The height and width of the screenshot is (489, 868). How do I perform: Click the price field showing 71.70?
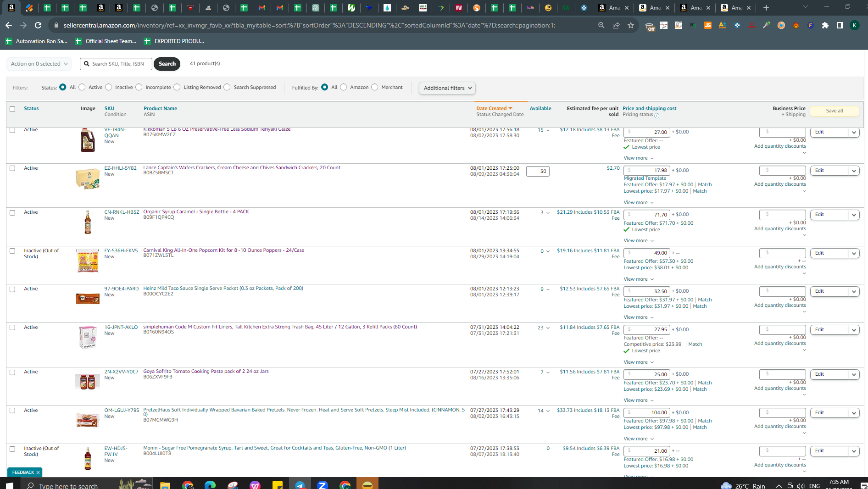coord(646,215)
